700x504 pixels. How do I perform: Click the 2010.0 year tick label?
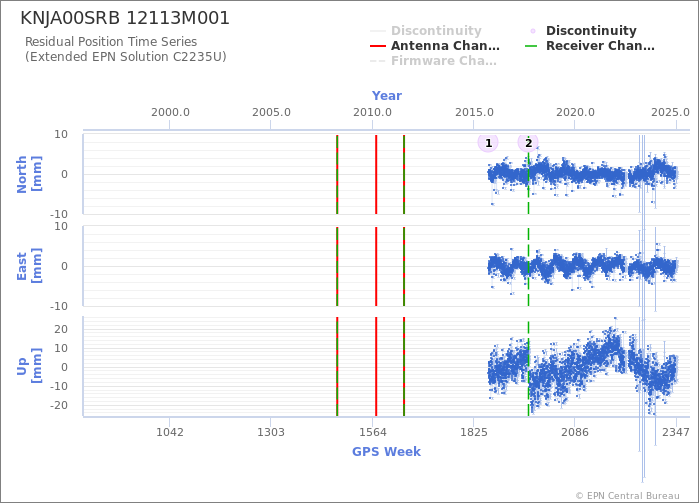pyautogui.click(x=372, y=112)
